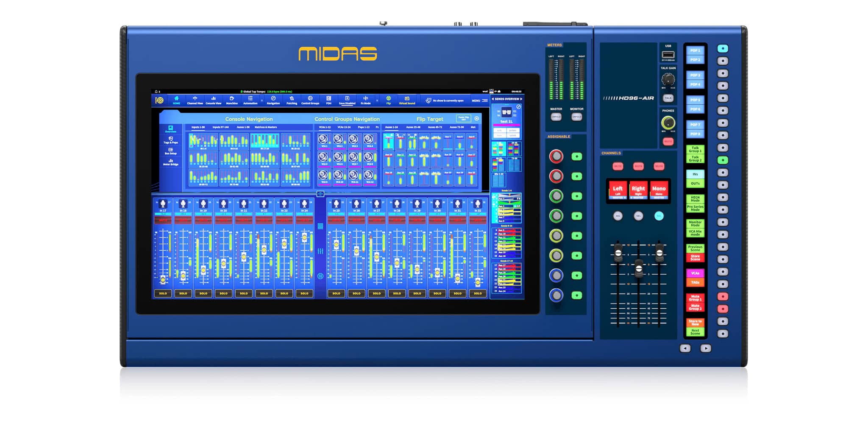Open Console View from the toolbar

point(213,100)
